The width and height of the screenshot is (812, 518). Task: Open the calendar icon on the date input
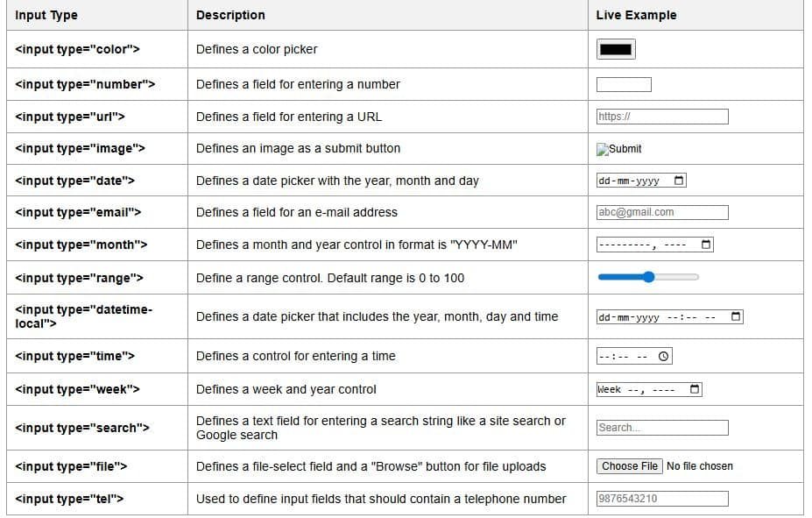coord(679,180)
